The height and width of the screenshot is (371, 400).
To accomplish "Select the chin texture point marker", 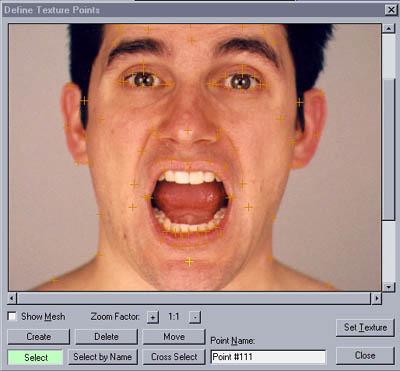I will click(189, 262).
